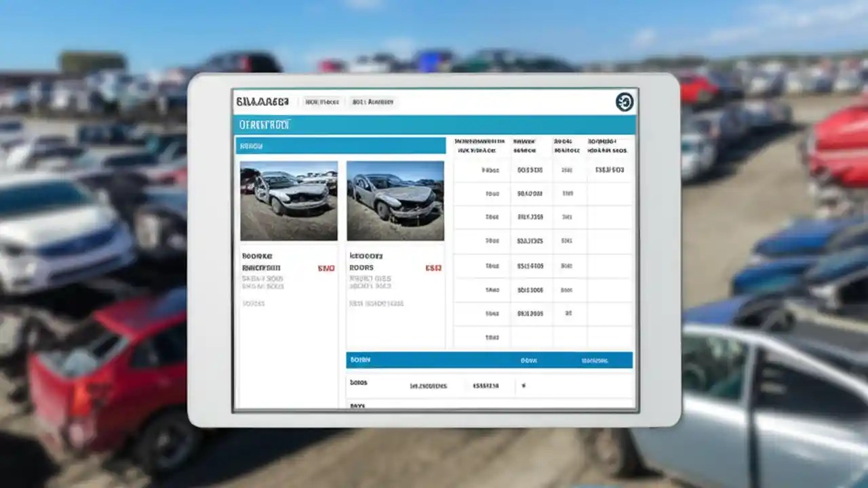Collapse the Days row at the page bottom
868x488 pixels.
tap(359, 405)
